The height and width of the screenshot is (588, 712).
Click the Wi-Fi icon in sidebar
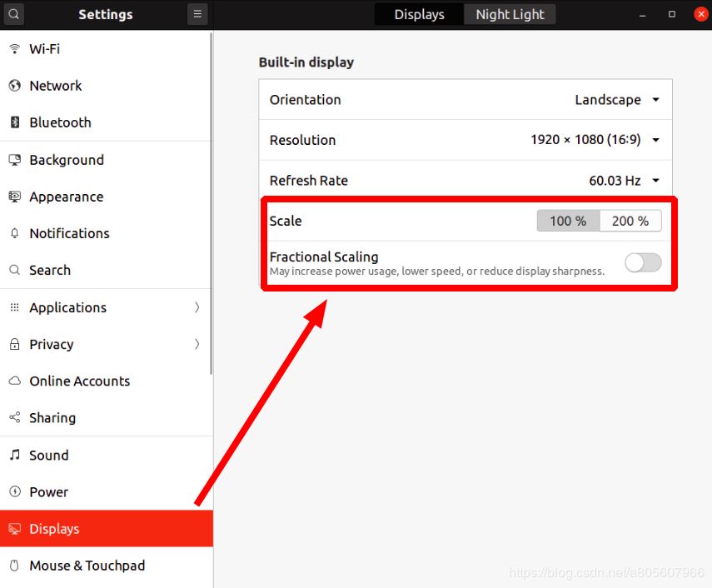14,49
